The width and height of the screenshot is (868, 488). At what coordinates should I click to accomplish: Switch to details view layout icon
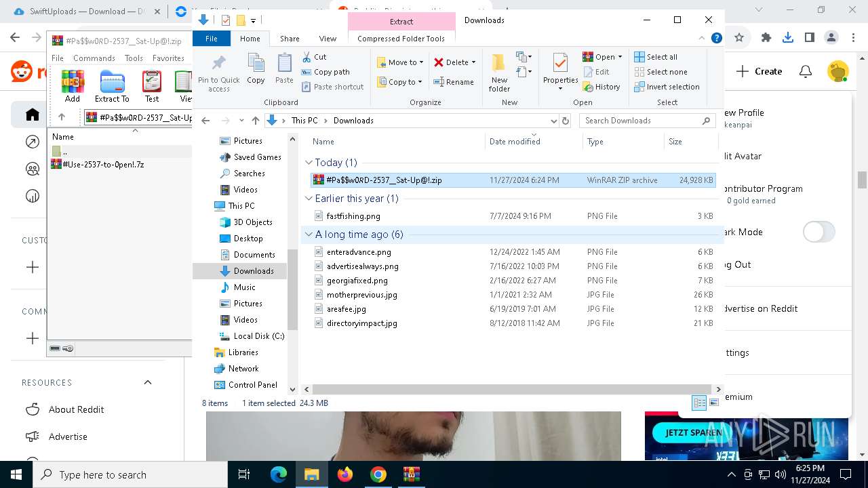pyautogui.click(x=699, y=403)
